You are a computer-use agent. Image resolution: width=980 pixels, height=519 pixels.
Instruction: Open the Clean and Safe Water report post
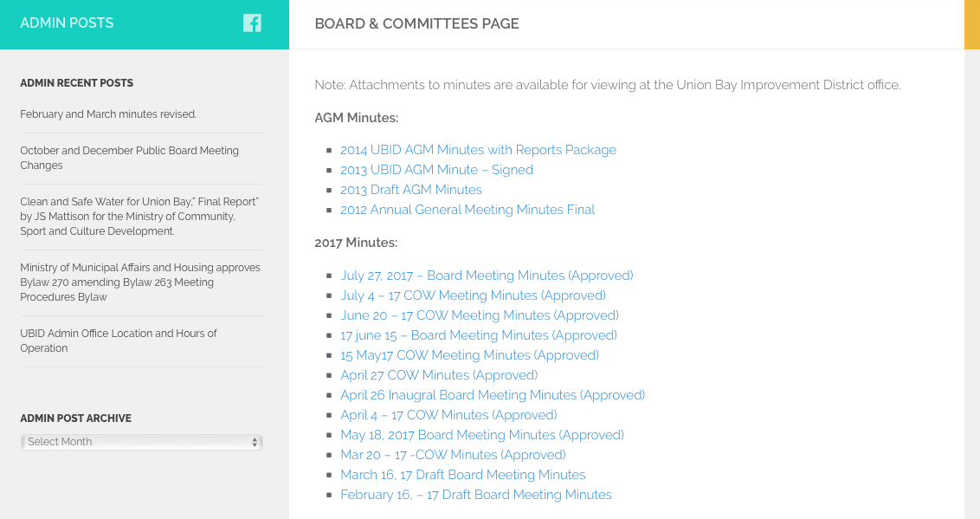(139, 217)
